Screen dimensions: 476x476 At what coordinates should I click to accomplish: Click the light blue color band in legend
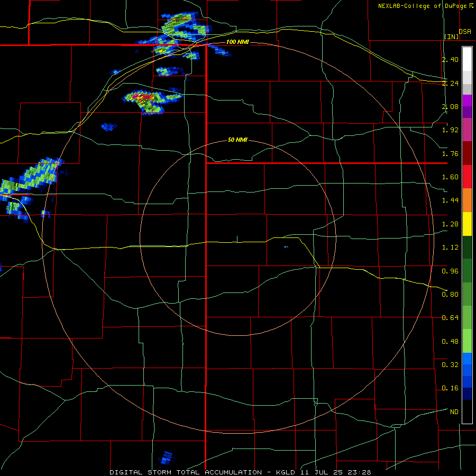click(467, 359)
